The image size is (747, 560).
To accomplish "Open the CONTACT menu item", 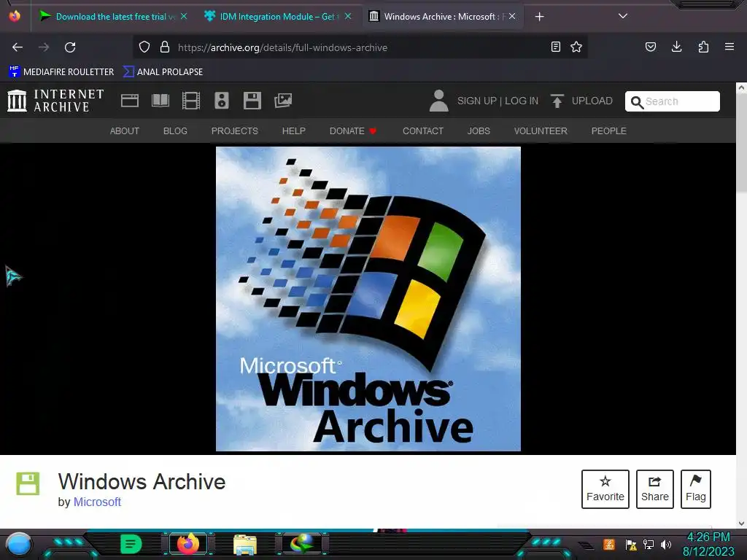I will pyautogui.click(x=423, y=131).
